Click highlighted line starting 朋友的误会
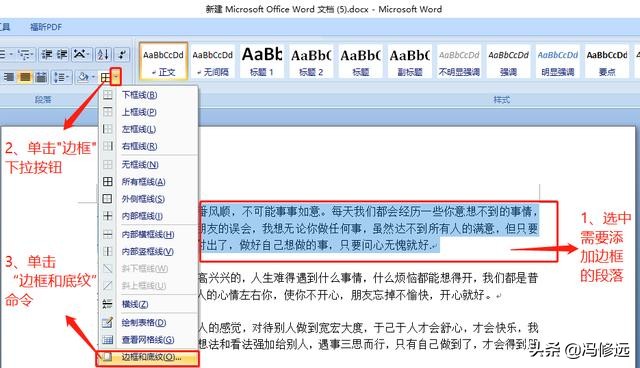 click(x=368, y=228)
